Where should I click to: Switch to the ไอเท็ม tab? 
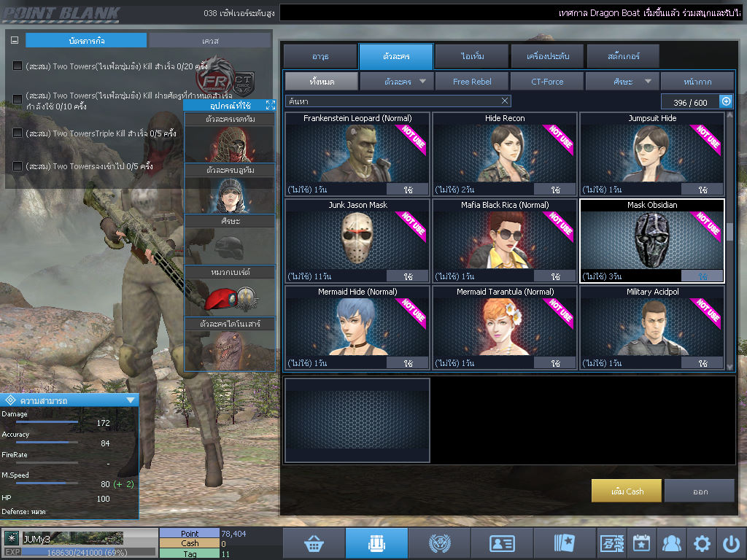(472, 56)
